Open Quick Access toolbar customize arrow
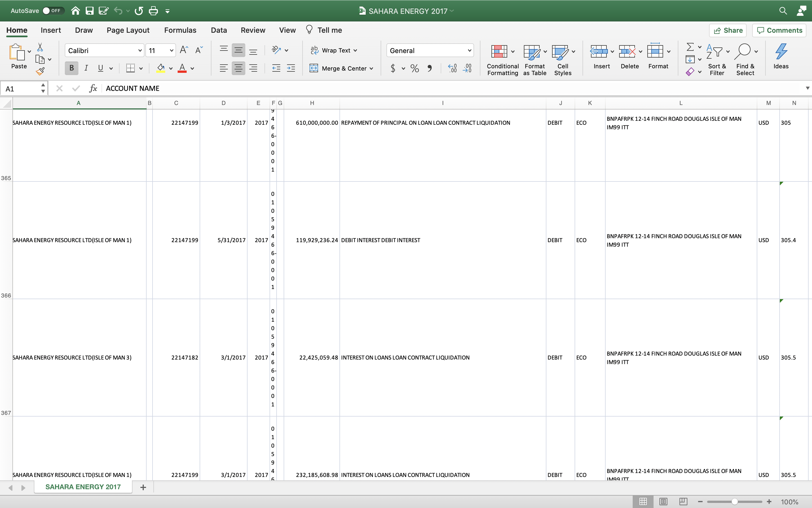The height and width of the screenshot is (508, 812). (x=167, y=11)
